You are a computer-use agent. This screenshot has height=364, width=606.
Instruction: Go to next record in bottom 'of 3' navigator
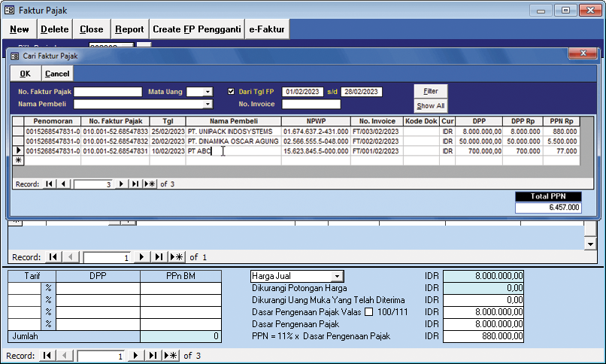click(135, 355)
